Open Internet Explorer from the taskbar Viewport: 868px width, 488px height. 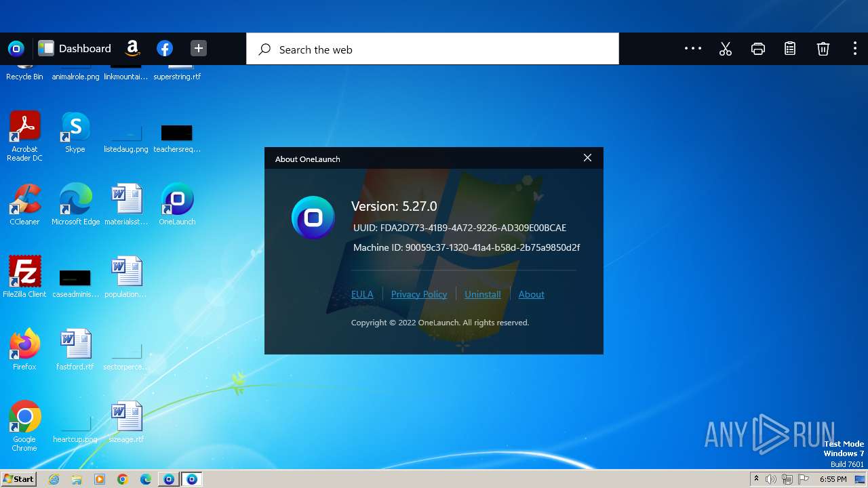pyautogui.click(x=54, y=479)
